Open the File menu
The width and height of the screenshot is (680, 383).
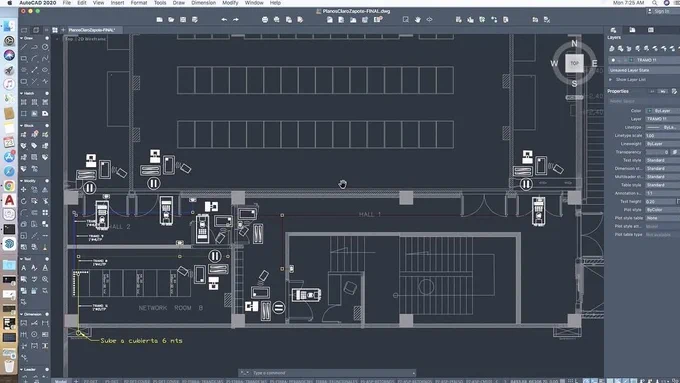[67, 3]
